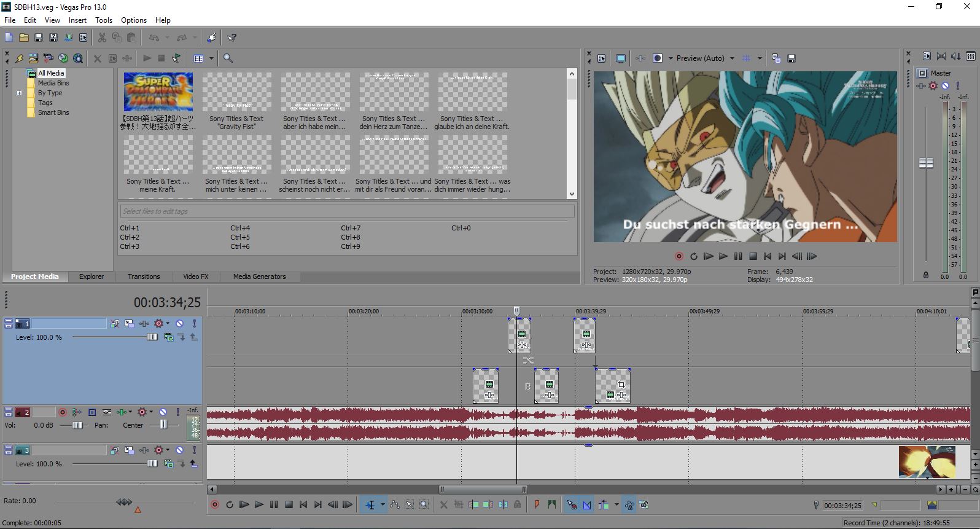
Task: Insert a region with the green flags icon
Action: tap(552, 505)
